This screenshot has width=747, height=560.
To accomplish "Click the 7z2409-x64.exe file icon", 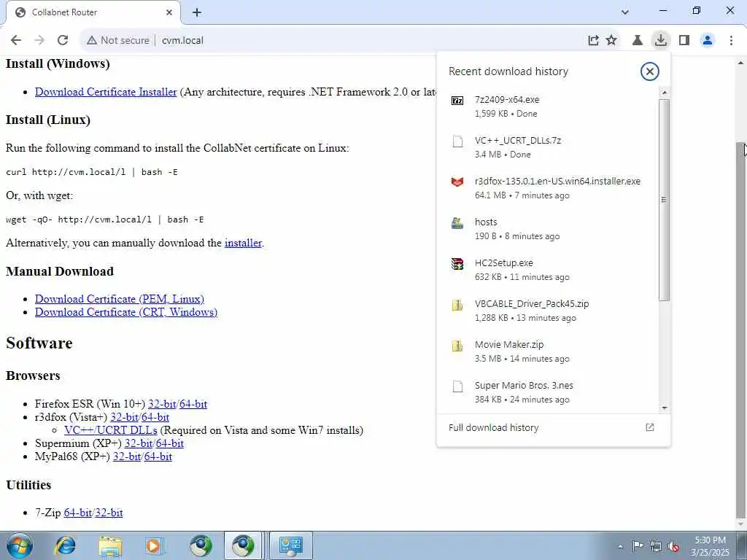I will click(x=457, y=101).
